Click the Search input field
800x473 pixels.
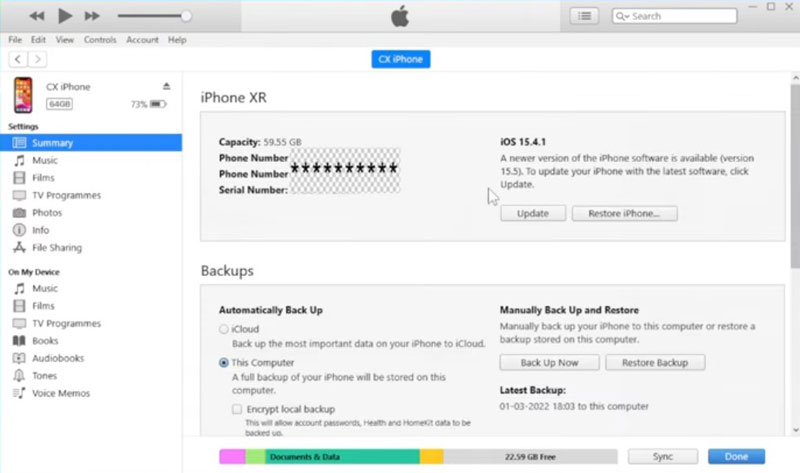point(674,16)
